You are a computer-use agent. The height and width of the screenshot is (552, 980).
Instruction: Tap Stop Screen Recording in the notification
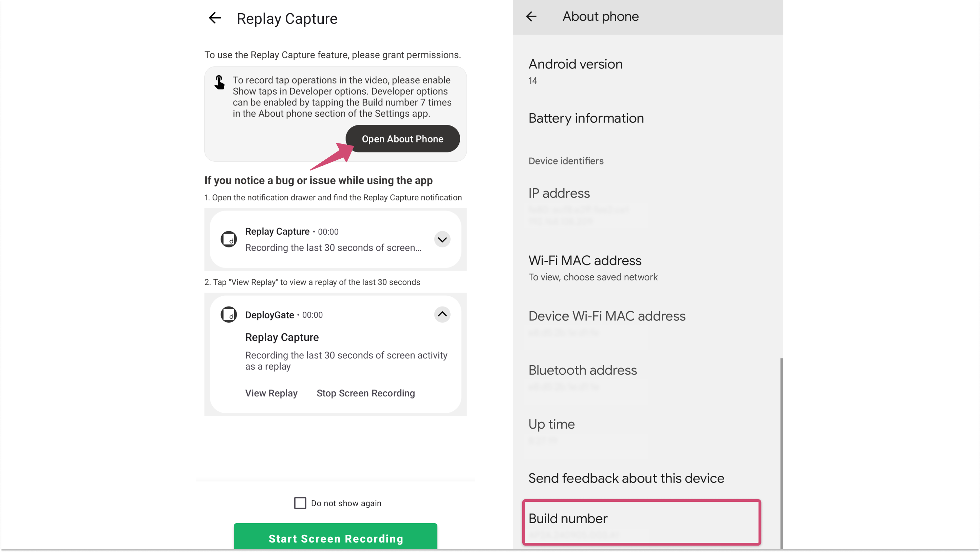(x=365, y=393)
